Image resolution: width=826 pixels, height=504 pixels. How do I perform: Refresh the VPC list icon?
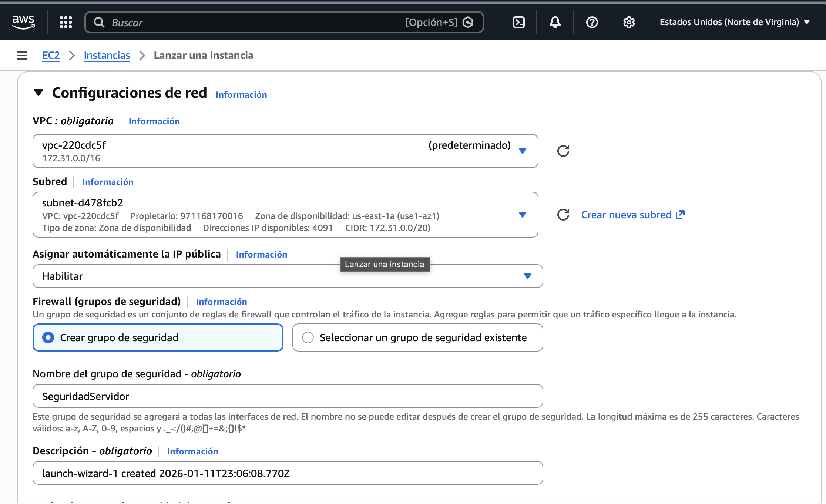(x=563, y=151)
